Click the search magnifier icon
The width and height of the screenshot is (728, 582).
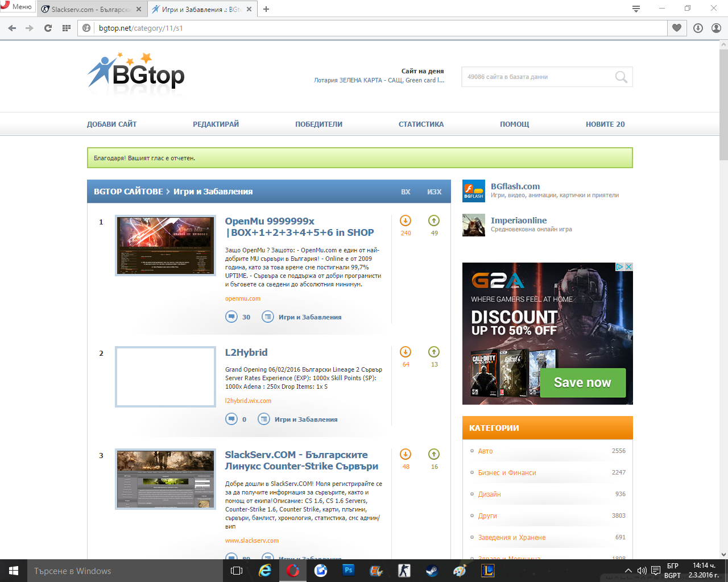[x=621, y=77]
